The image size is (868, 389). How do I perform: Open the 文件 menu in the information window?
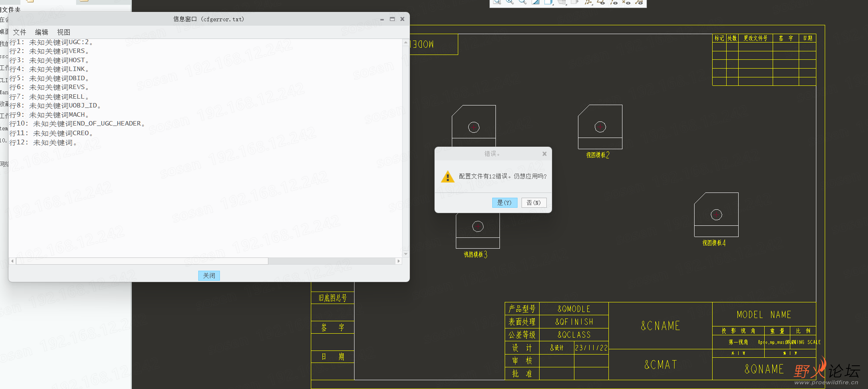tap(19, 32)
